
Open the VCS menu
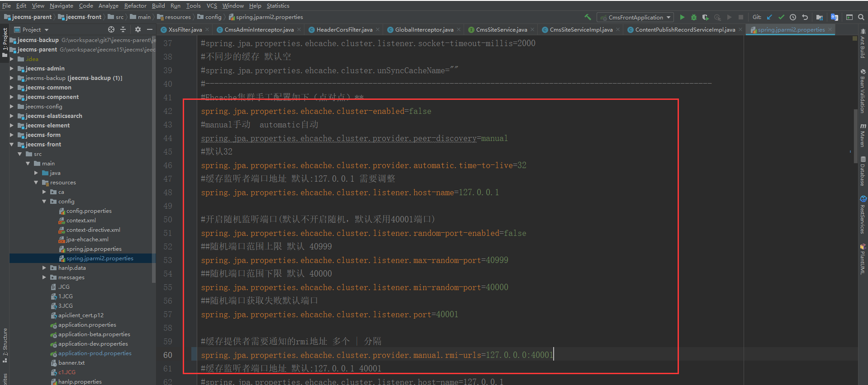click(x=212, y=6)
